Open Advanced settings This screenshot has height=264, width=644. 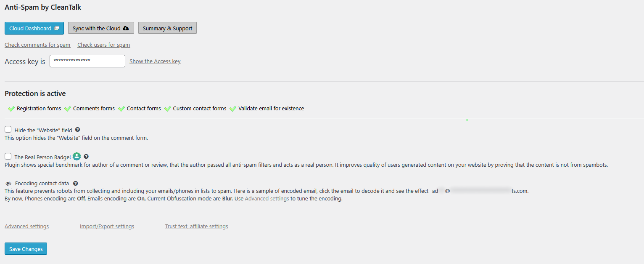pos(26,226)
